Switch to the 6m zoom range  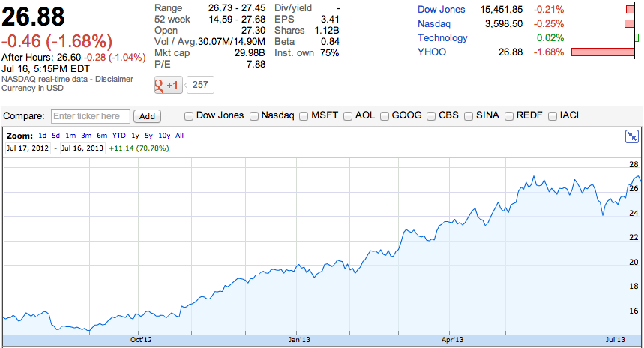(102, 136)
